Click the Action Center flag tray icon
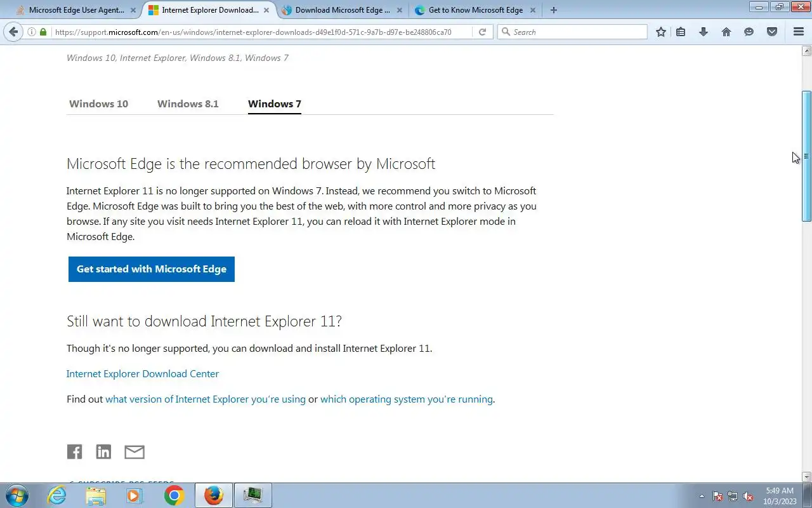This screenshot has width=812, height=508. point(717,497)
